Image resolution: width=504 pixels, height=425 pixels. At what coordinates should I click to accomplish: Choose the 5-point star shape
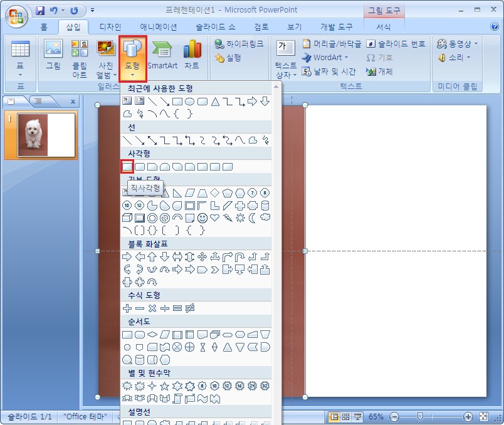[x=165, y=386]
